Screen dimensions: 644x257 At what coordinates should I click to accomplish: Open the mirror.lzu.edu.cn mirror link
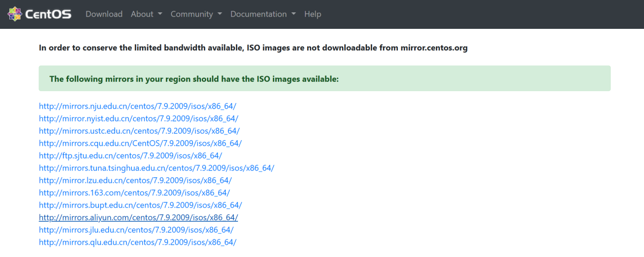coord(135,180)
